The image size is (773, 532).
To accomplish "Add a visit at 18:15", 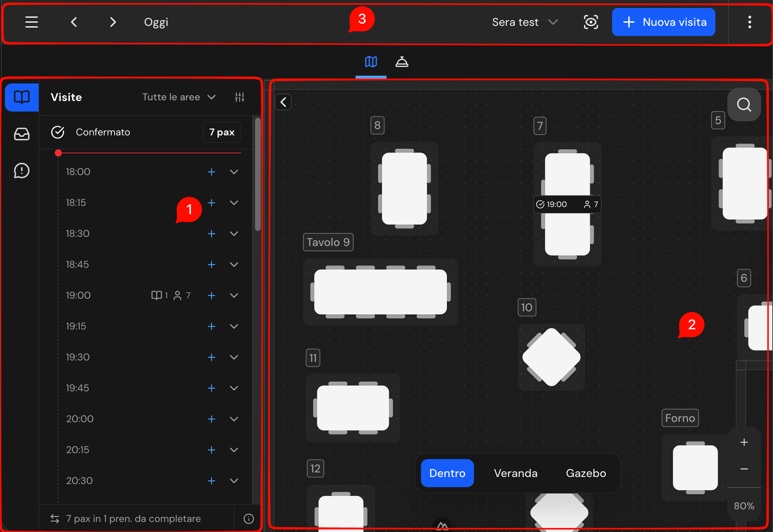I will coord(211,203).
